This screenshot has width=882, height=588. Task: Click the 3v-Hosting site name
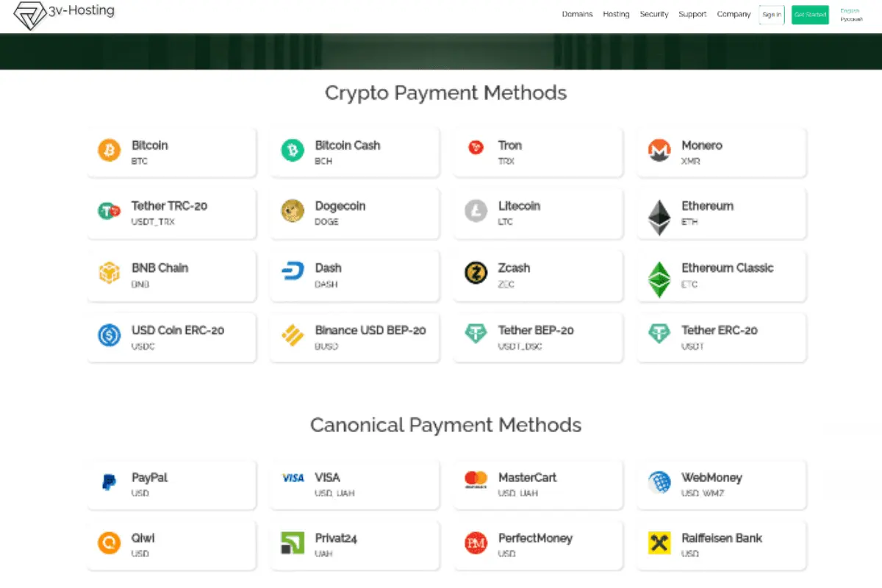(x=82, y=11)
